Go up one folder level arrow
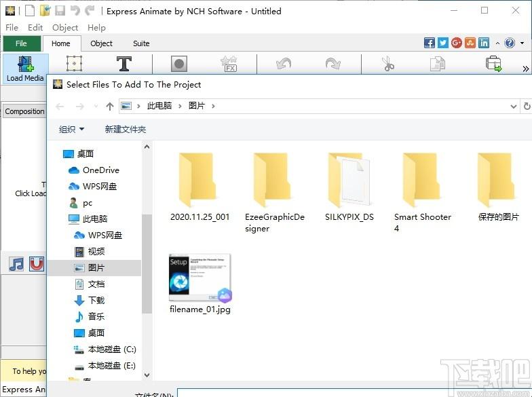This screenshot has width=532, height=397. pos(109,106)
